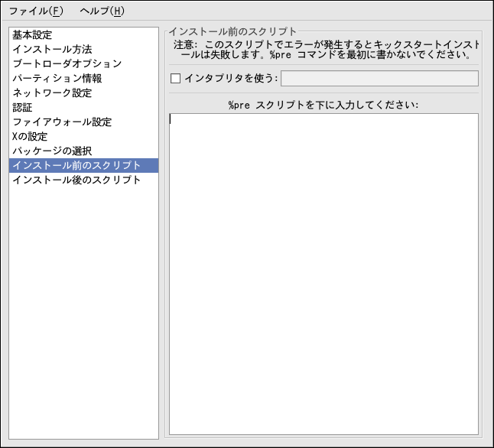The width and height of the screenshot is (494, 448).
Task: Enable the インタプリタを使う checkbox
Action: 175,79
